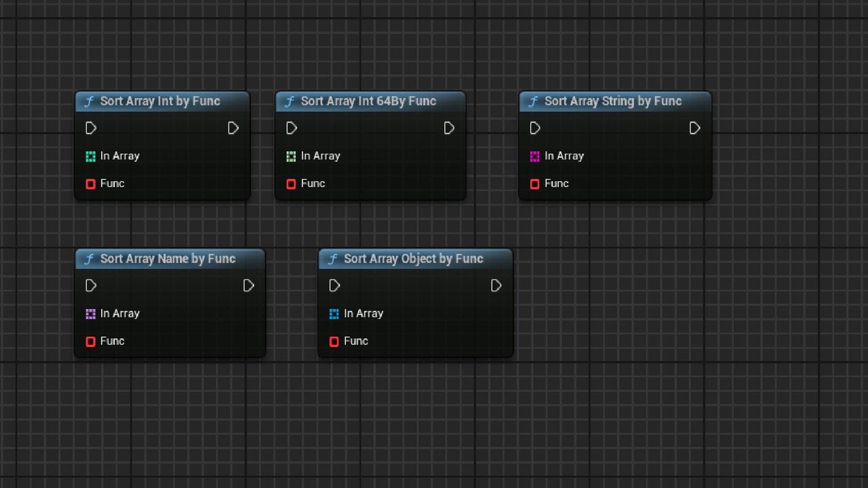
Task: Click Func label on Sort Array Int by Func
Action: tap(113, 183)
